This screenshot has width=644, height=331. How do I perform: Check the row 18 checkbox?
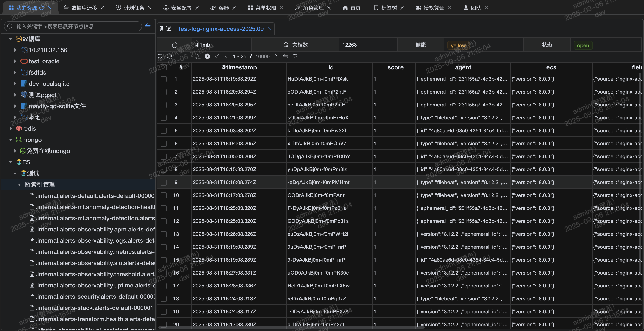[x=164, y=299]
